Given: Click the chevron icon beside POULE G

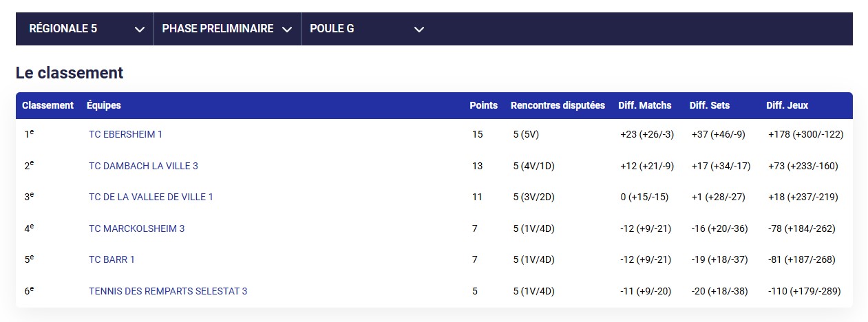Looking at the screenshot, I should 419,29.
